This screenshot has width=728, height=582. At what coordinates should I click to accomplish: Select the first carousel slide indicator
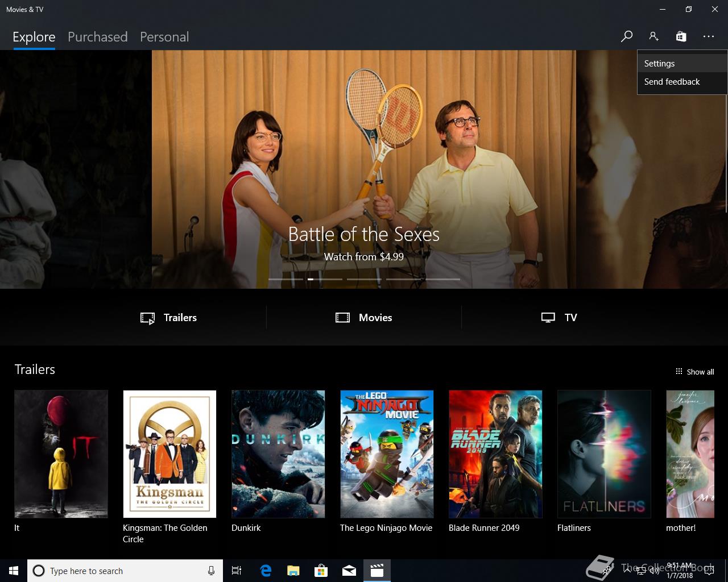point(286,279)
